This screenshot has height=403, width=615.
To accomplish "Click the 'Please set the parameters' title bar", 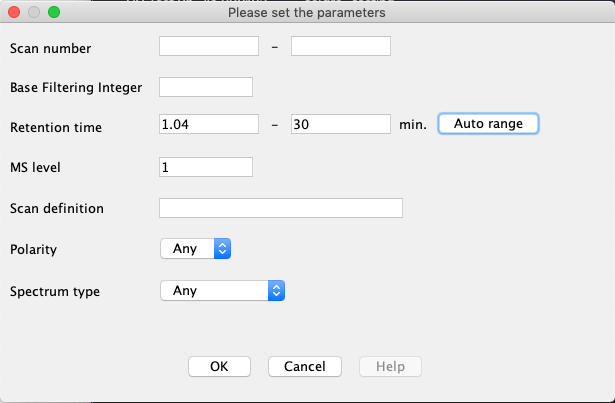I will pyautogui.click(x=307, y=13).
